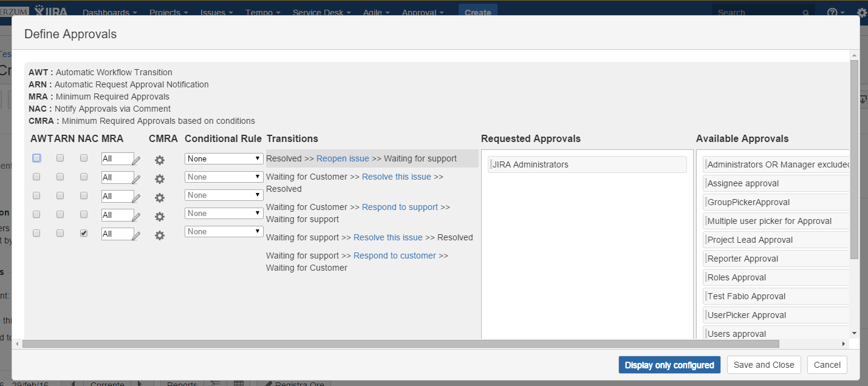Open the administration gear in top navigation
The image size is (868, 386).
click(861, 13)
